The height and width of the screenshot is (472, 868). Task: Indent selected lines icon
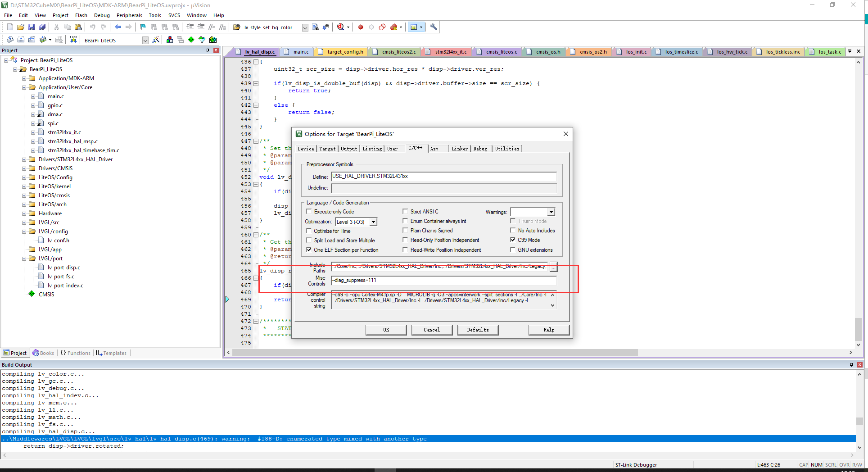click(190, 27)
